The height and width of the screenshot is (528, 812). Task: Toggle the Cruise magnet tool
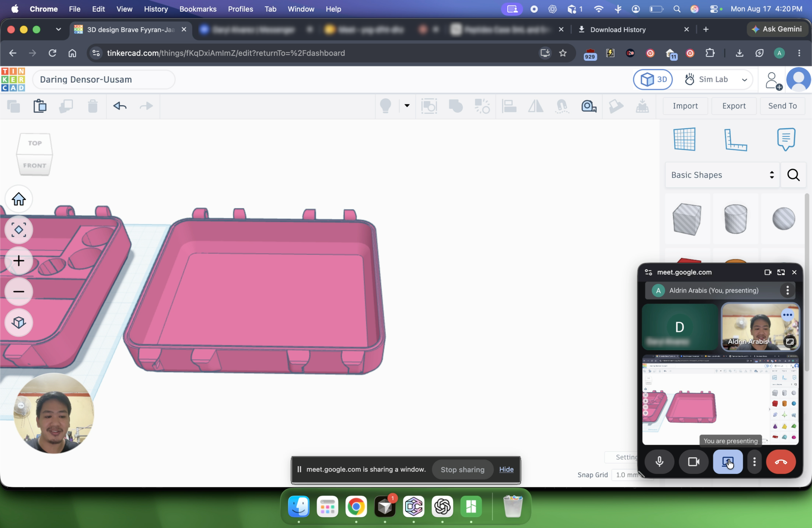pos(562,106)
